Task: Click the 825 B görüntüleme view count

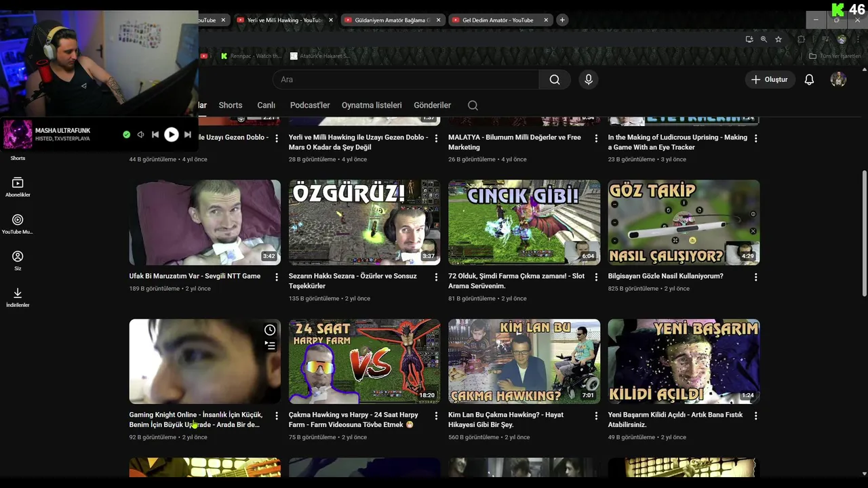Action: (633, 289)
